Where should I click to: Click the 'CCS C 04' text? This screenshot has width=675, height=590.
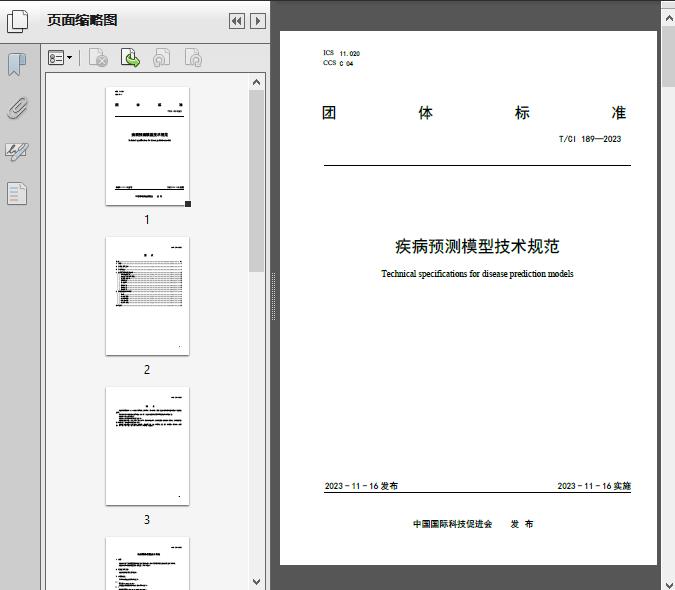(x=338, y=63)
